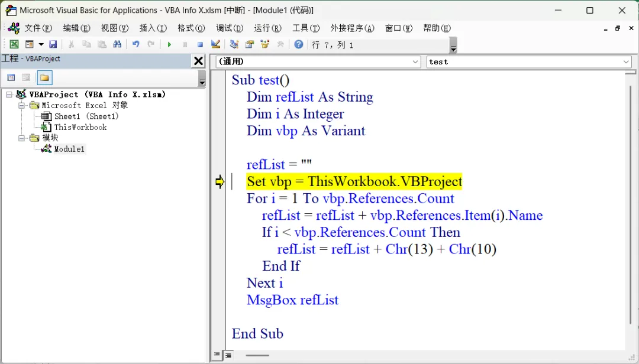Collapse the Microsoft Excel 对象 folder
639x364 pixels.
pos(22,105)
